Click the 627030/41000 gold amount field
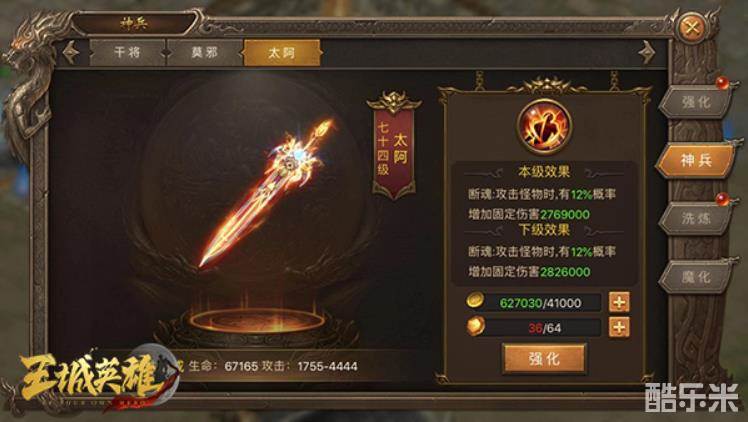 [540, 303]
